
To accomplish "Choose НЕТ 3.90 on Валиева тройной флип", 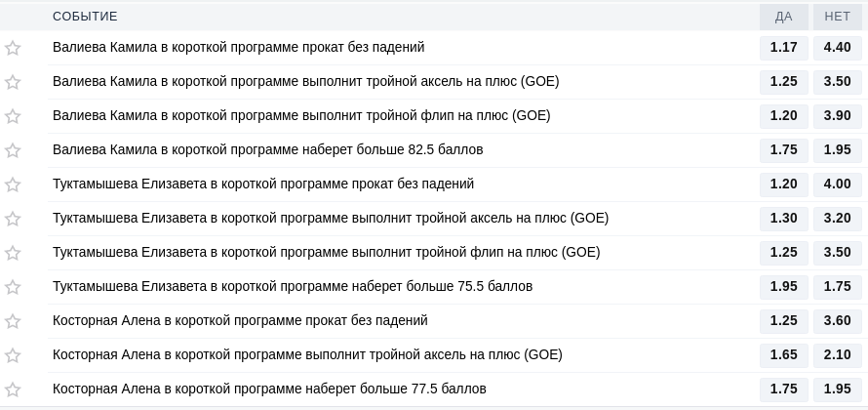I will (x=837, y=116).
